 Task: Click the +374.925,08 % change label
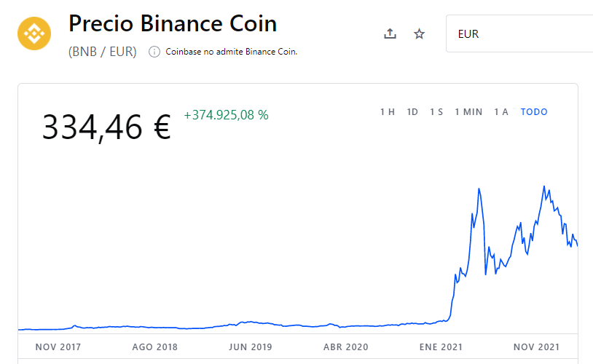[226, 115]
